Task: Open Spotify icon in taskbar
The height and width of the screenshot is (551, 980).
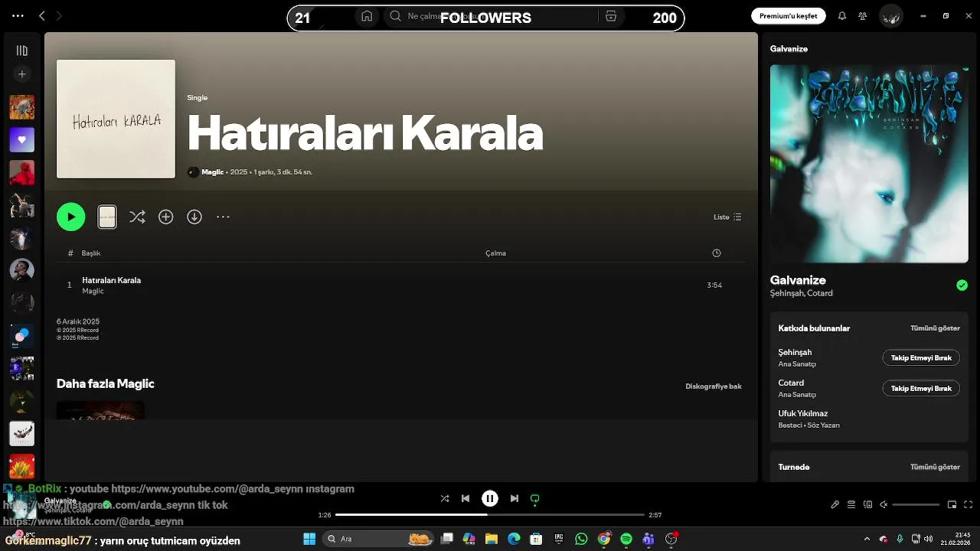Action: pos(626,539)
